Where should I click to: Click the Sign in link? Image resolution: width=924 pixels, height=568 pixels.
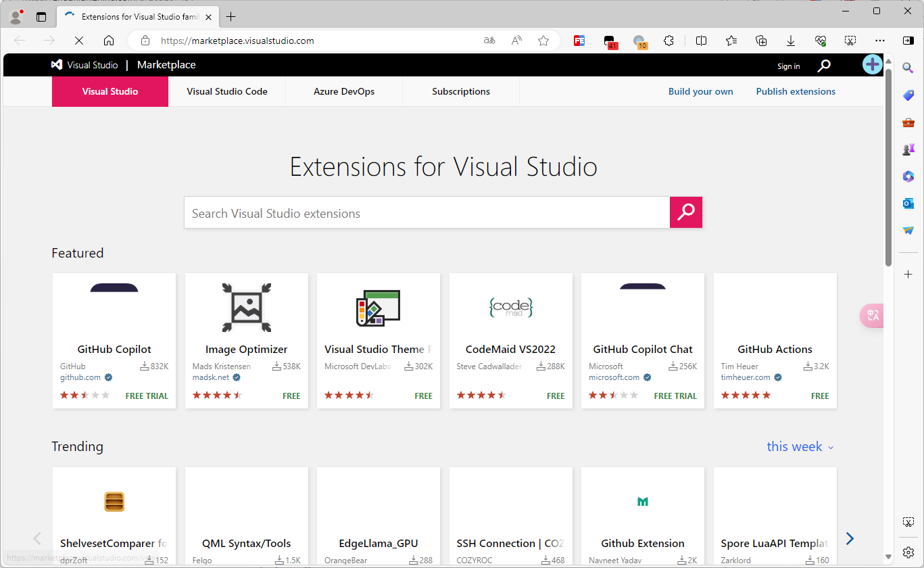click(788, 65)
